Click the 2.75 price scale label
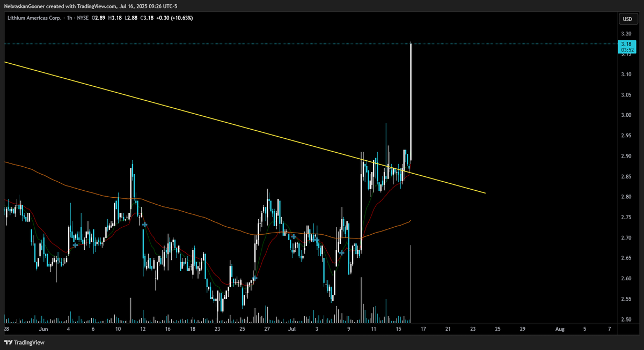Screen dimensions: 644x350 click(x=626, y=217)
